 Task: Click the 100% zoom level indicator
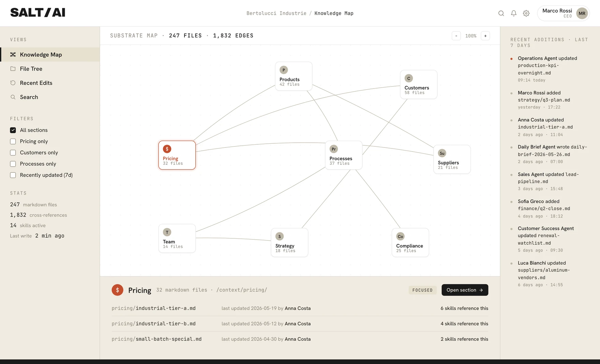tap(471, 36)
